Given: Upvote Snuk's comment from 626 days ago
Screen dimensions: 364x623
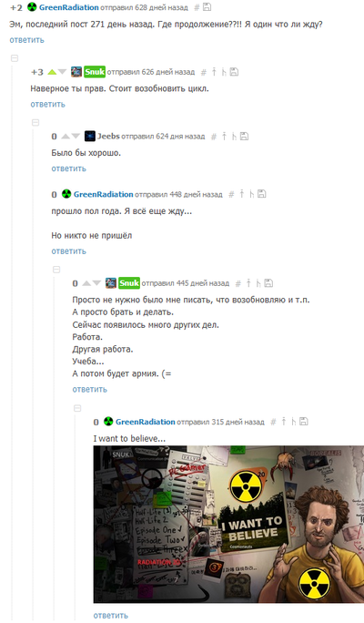Looking at the screenshot, I should point(52,72).
